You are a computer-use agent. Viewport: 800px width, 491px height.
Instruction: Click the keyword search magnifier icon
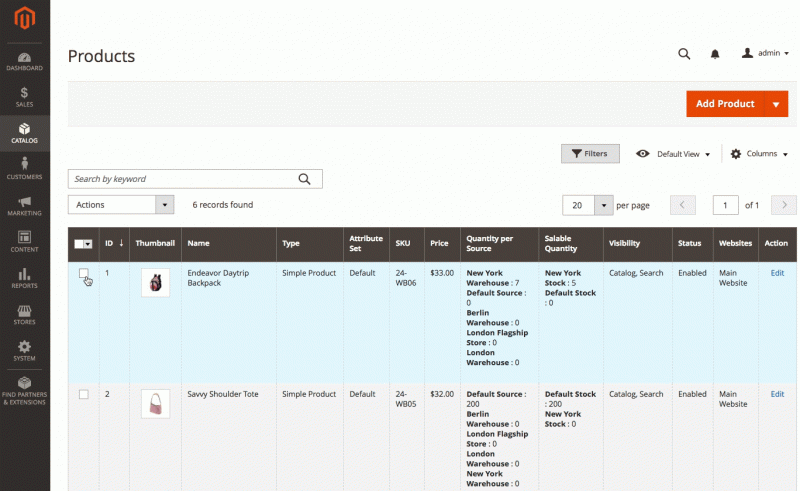[x=305, y=179]
